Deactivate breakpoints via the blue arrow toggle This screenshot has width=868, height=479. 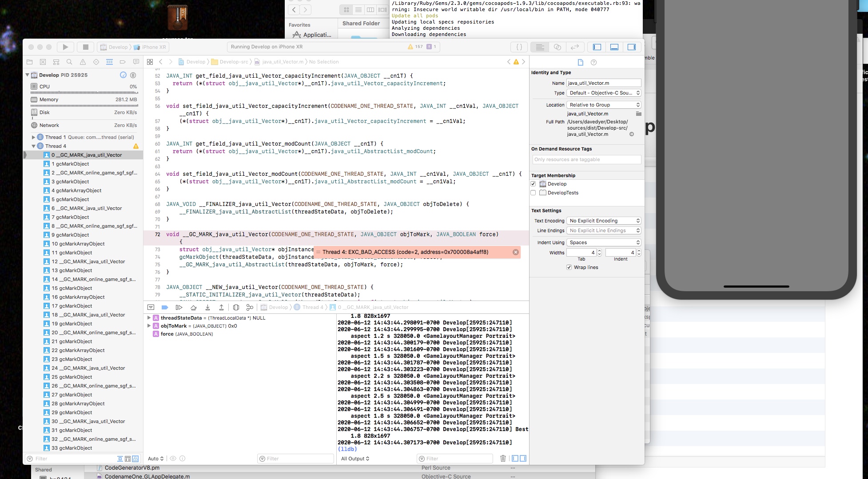(x=165, y=307)
